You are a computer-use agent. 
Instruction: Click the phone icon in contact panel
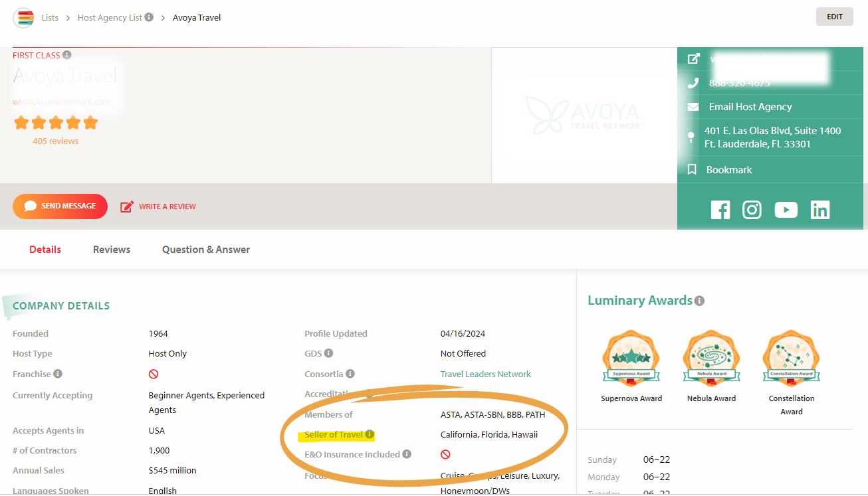pos(693,83)
